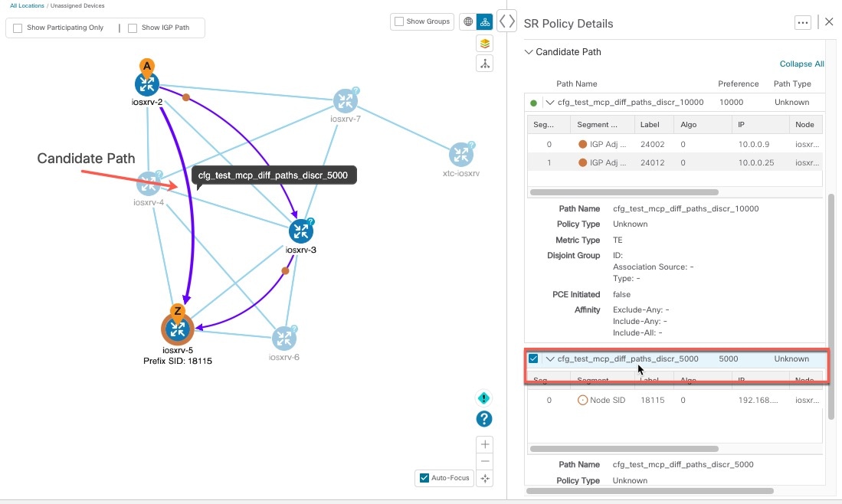Zoom in using the plus icon

[x=484, y=444]
